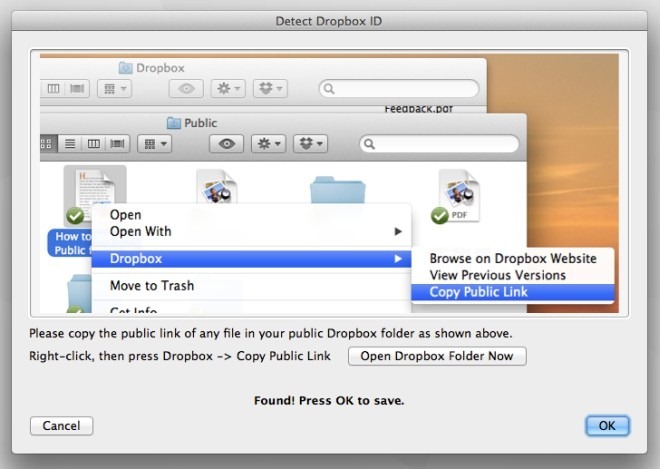Select the Dropbox context menu item
The width and height of the screenshot is (660, 469).
point(251,258)
